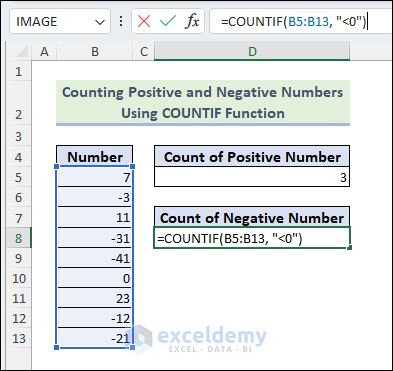Click cell containing 11
Image resolution: width=393 pixels, height=371 pixels.
point(95,218)
